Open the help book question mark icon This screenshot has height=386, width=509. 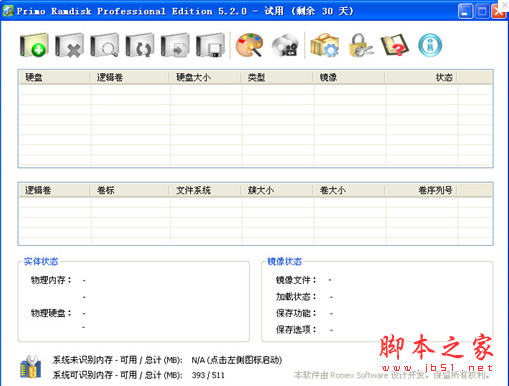click(x=395, y=45)
